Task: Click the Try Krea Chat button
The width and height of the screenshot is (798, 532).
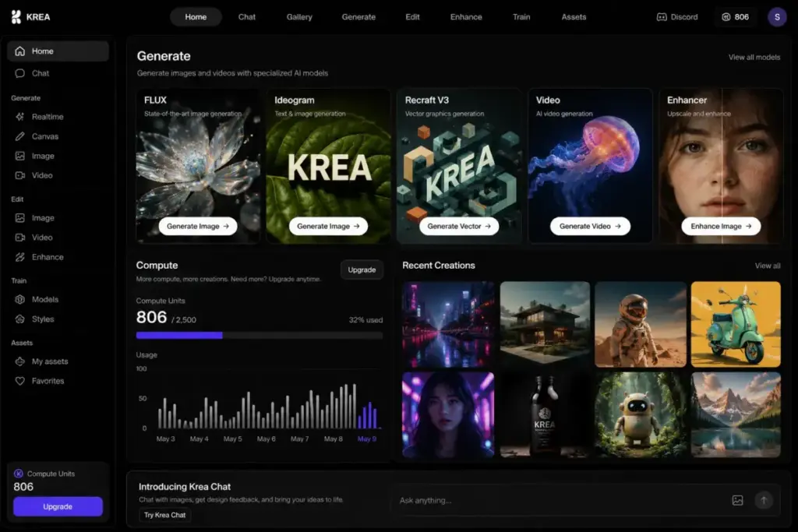Action: click(165, 515)
